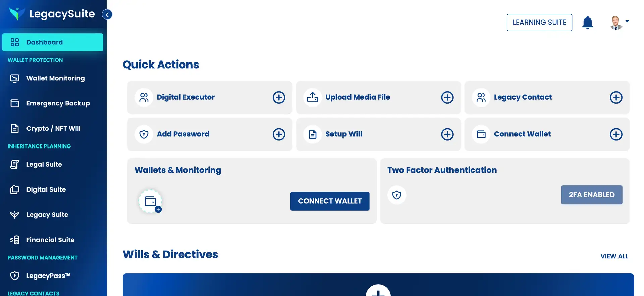644x296 pixels.
Task: Click the plus icon on Upload Media File
Action: [x=447, y=97]
